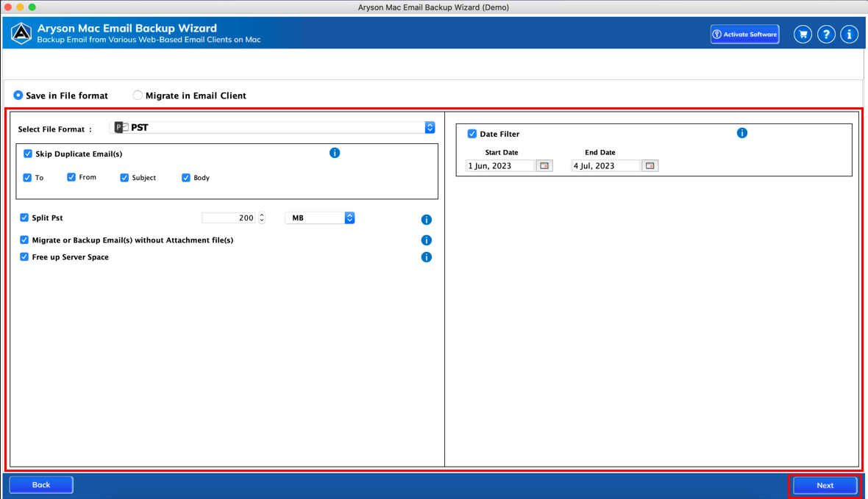Click the split size stepper arrows
The height and width of the screenshot is (499, 868).
coord(262,218)
